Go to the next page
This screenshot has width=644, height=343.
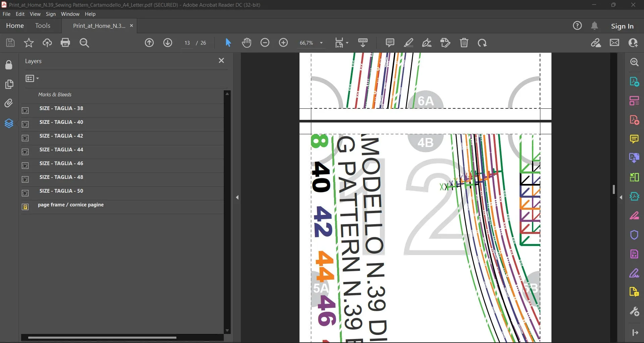point(168,43)
